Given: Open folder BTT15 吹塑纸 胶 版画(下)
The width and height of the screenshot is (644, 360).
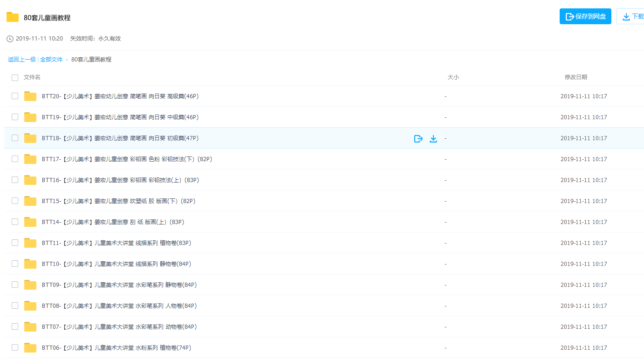Looking at the screenshot, I should click(x=118, y=201).
